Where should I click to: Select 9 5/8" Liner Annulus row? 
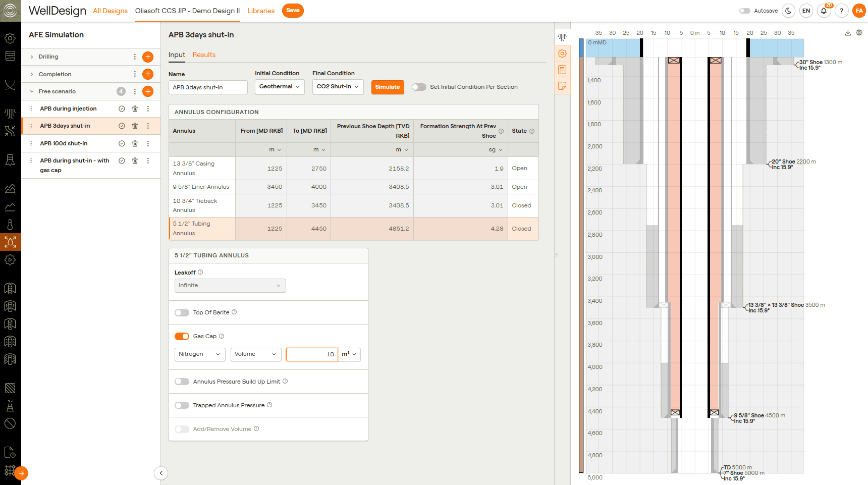pos(354,187)
